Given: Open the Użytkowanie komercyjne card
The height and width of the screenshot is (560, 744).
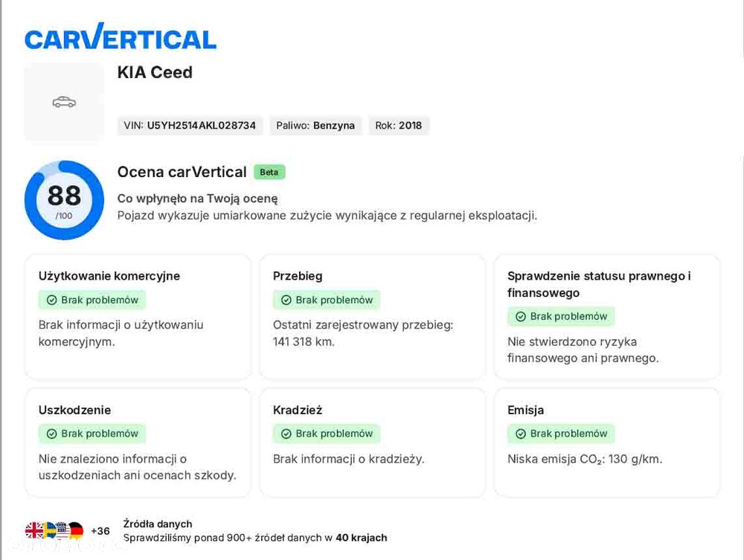Looking at the screenshot, I should pos(138,316).
